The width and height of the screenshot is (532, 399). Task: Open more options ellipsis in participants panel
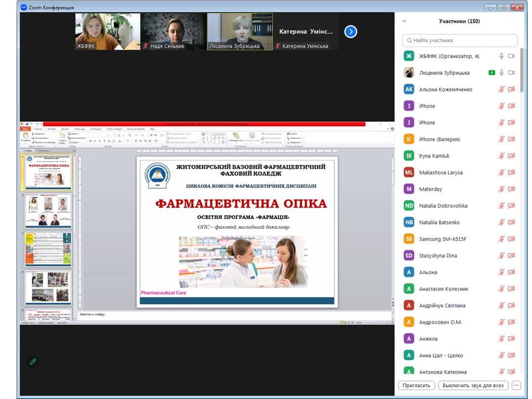[x=516, y=386]
